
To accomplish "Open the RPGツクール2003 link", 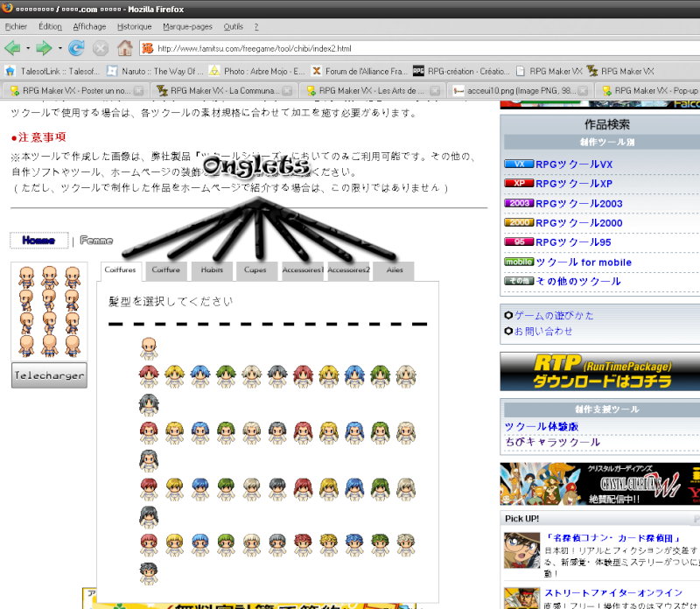I will (x=579, y=204).
